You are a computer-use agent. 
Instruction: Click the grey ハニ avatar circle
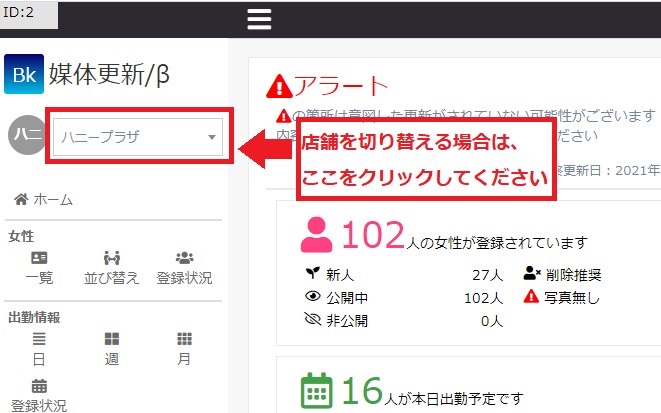click(x=27, y=135)
